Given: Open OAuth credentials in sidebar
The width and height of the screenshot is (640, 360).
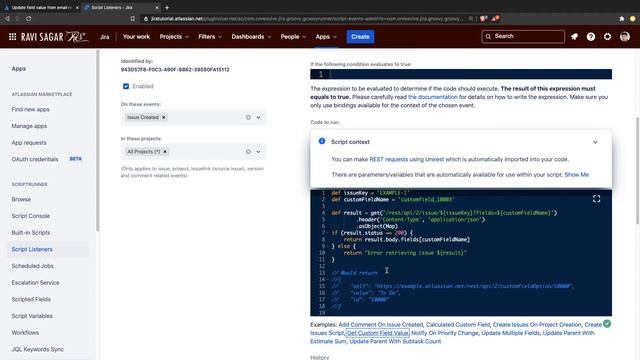Looking at the screenshot, I should coord(35,159).
